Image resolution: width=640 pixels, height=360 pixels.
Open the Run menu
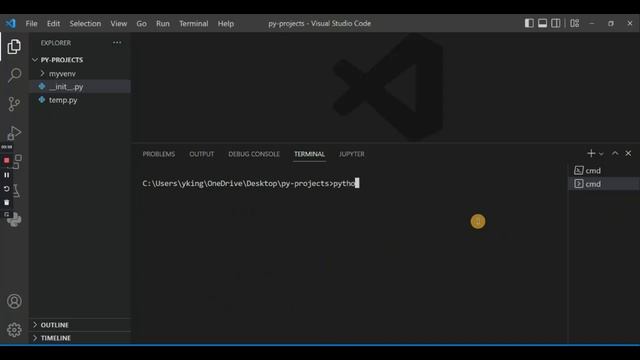coord(163,24)
